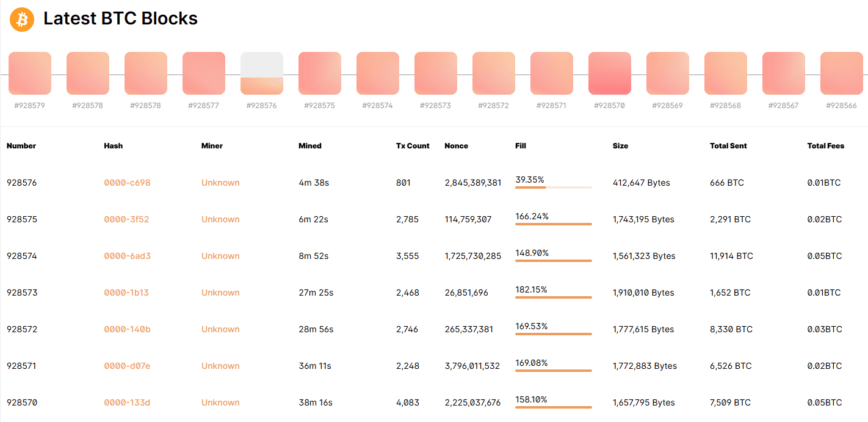
Task: Click the hash 0000-3f52 link
Action: coord(126,219)
